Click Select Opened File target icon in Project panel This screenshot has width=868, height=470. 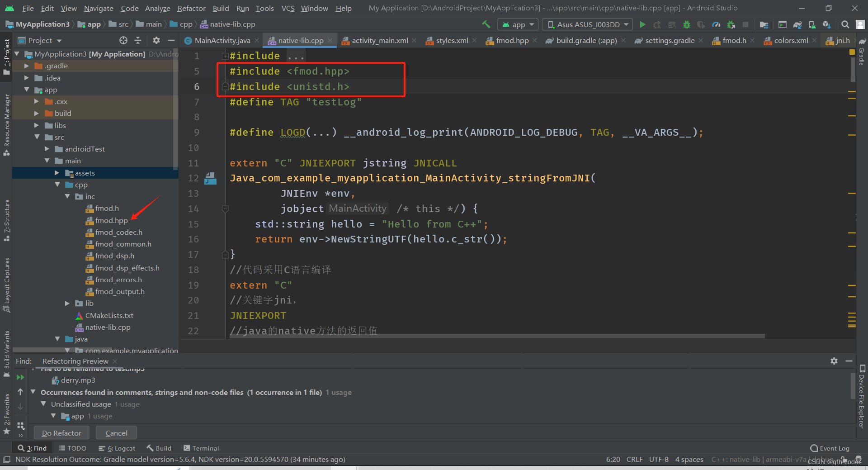click(x=123, y=40)
